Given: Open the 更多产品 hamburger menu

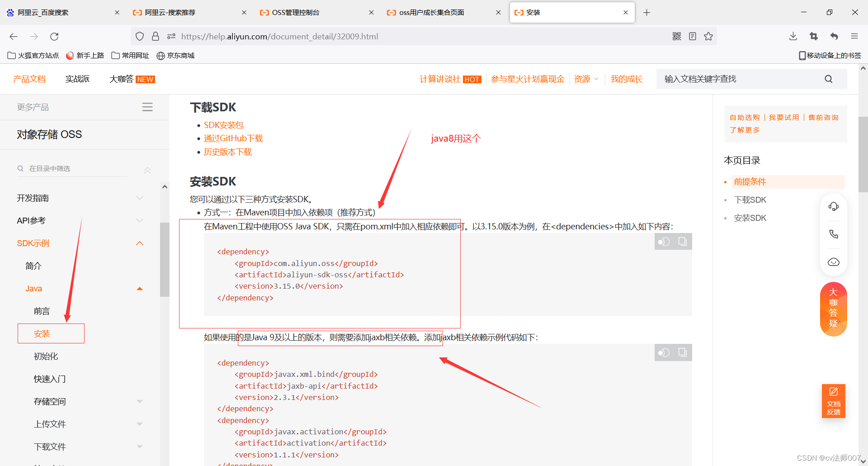Looking at the screenshot, I should (x=147, y=107).
